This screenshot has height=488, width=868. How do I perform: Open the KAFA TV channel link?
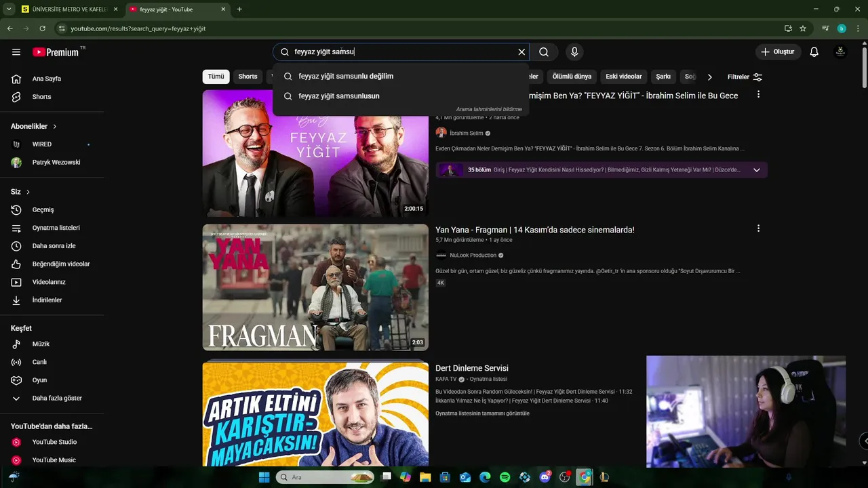tap(446, 379)
